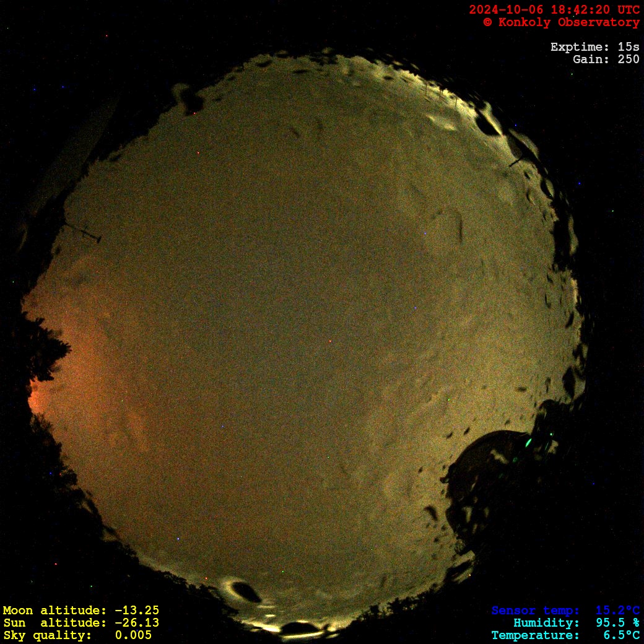Click the Moon altitude value -13.25
The height and width of the screenshot is (644, 644).
point(137,611)
